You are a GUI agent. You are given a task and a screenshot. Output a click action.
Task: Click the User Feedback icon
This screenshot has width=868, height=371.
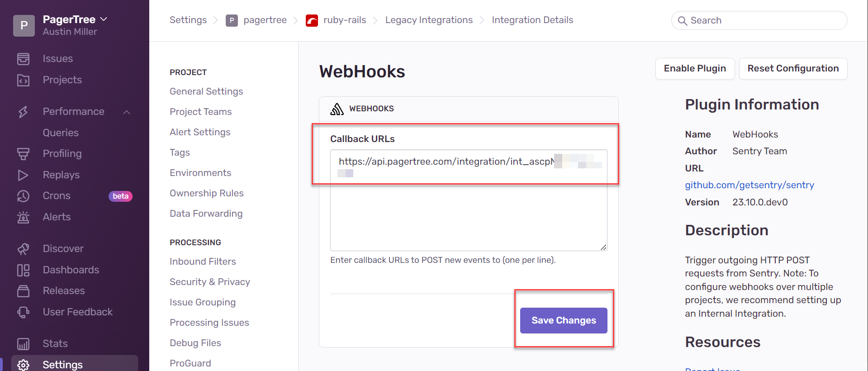tap(23, 312)
